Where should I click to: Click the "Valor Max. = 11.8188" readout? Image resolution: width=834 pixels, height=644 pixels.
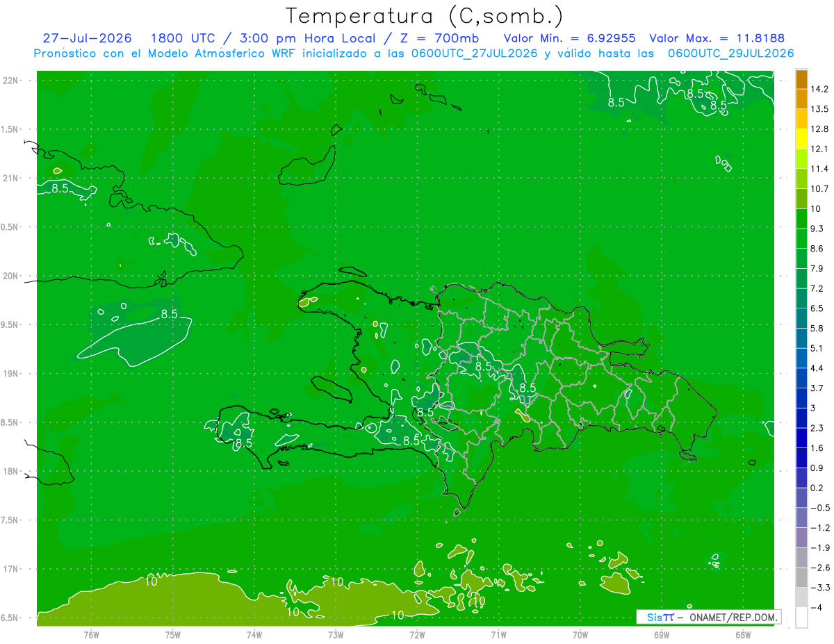pos(717,38)
